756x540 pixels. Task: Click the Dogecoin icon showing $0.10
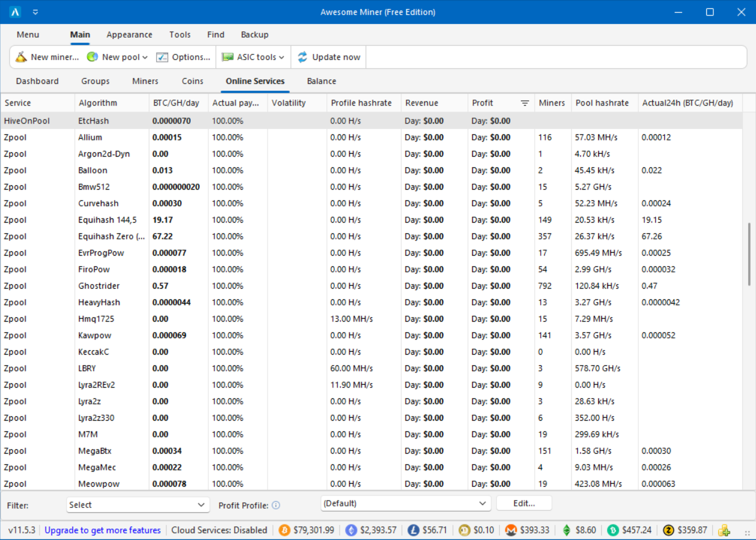(464, 530)
